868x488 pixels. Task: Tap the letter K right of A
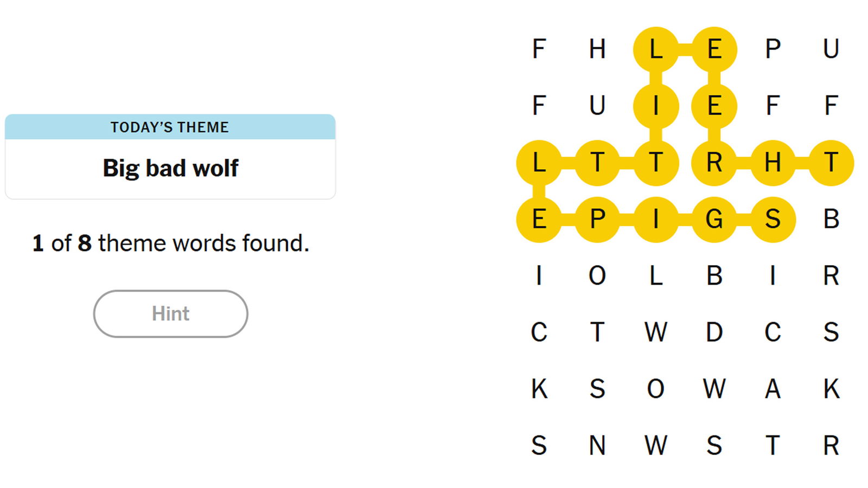point(831,389)
